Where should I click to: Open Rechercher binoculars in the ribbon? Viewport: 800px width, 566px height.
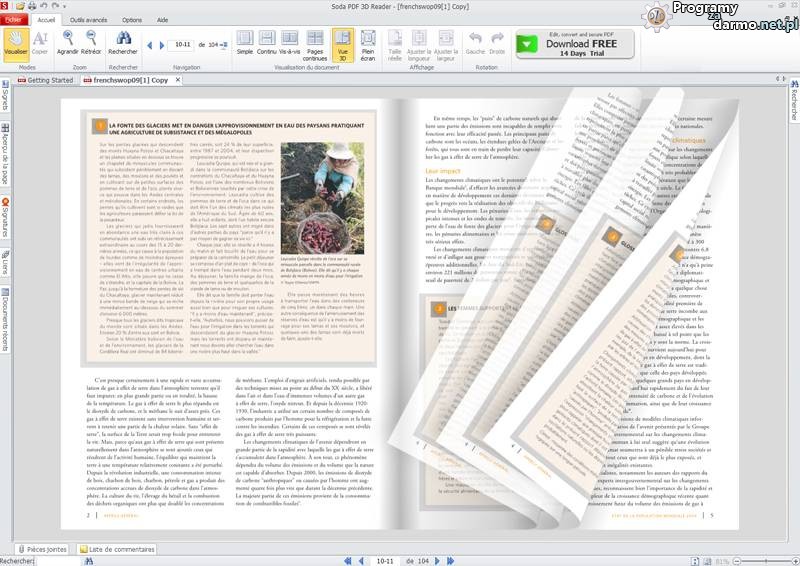(x=123, y=43)
